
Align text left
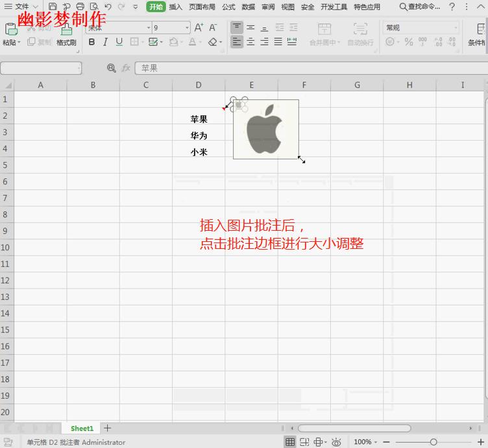[x=237, y=41]
